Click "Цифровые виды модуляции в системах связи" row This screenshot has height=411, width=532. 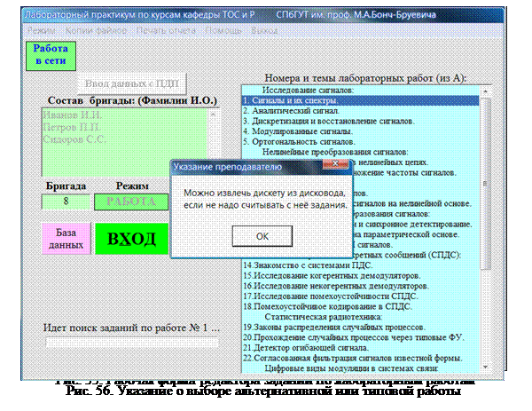[x=360, y=368]
